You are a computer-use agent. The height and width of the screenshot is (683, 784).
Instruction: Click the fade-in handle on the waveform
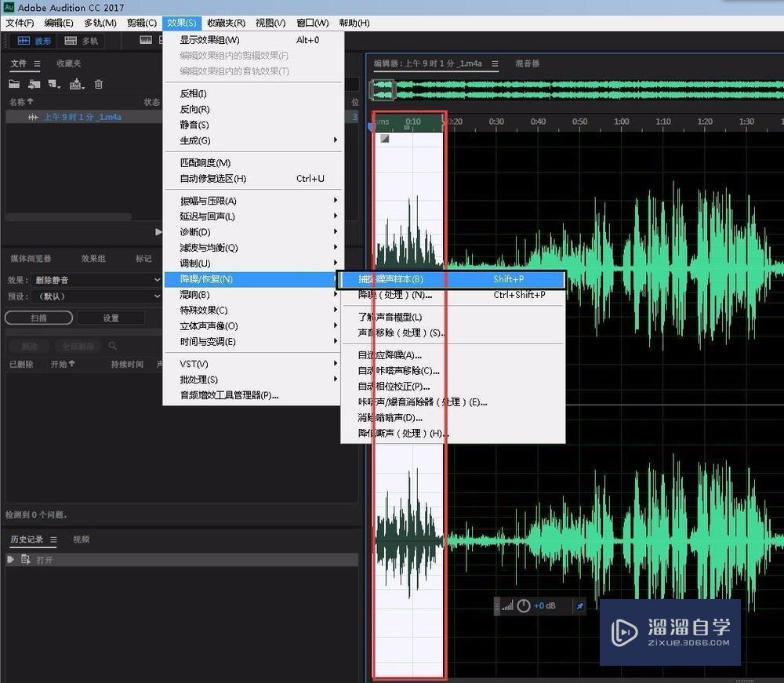click(384, 139)
